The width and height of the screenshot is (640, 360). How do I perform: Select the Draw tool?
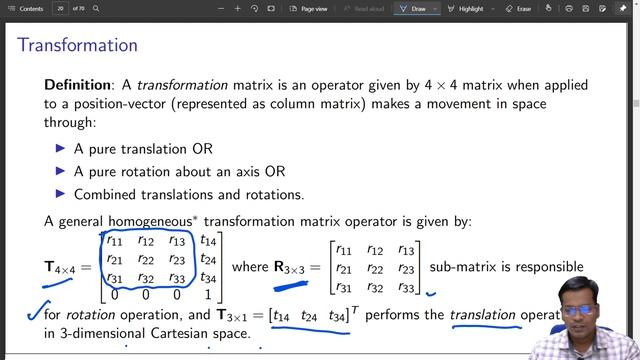pos(413,9)
